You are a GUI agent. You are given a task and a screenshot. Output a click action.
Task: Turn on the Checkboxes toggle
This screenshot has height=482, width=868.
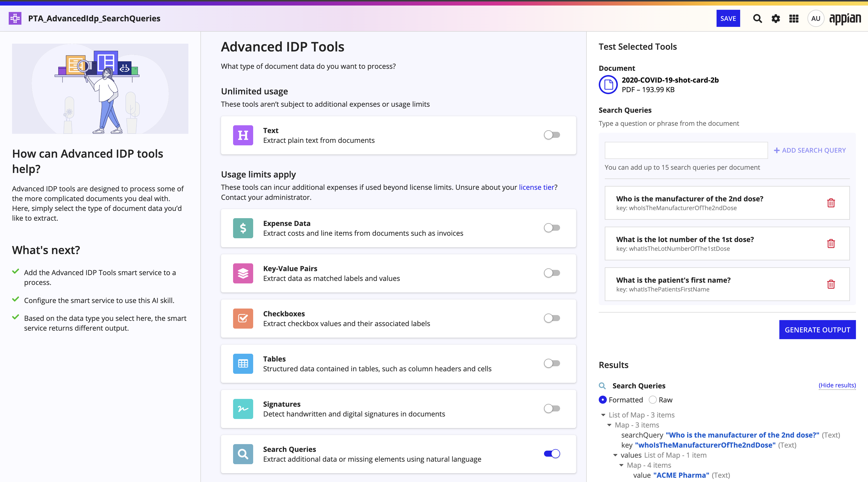[552, 318]
